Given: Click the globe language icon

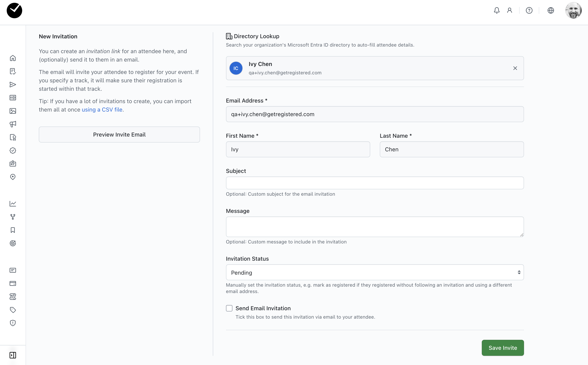Looking at the screenshot, I should pyautogui.click(x=551, y=10).
